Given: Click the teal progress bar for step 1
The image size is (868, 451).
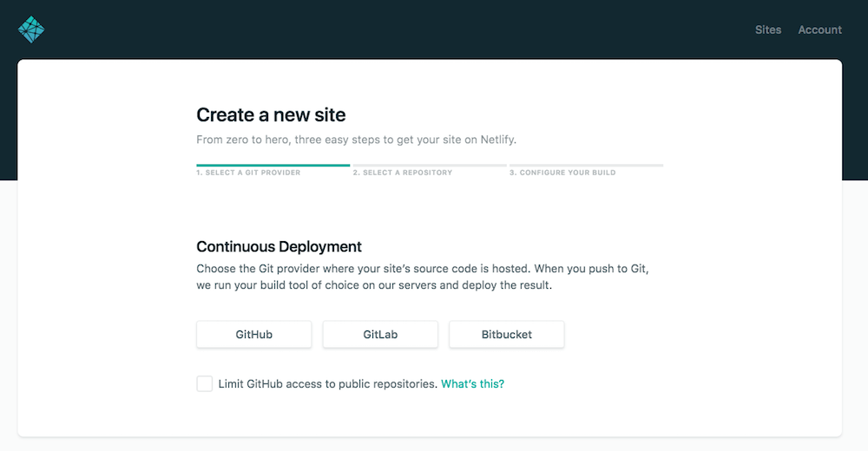Looking at the screenshot, I should pos(273,164).
